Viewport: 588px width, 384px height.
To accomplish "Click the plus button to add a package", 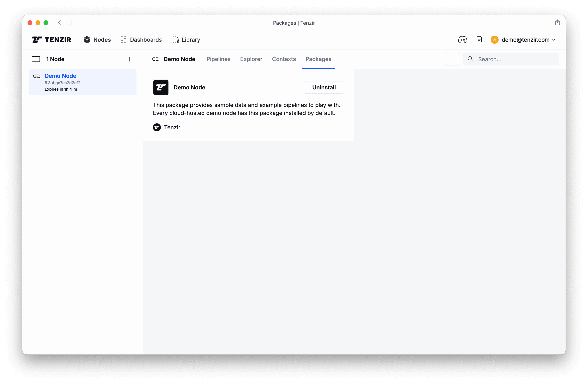I will click(x=453, y=59).
